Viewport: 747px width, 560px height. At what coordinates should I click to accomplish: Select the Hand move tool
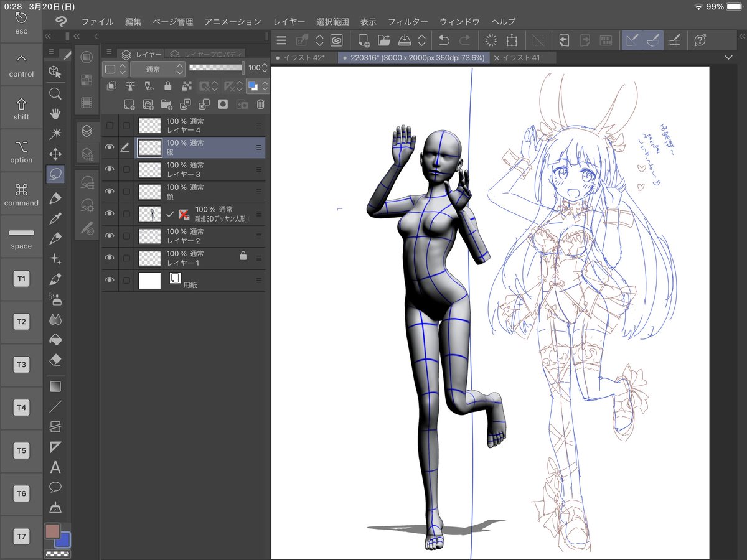coord(55,114)
